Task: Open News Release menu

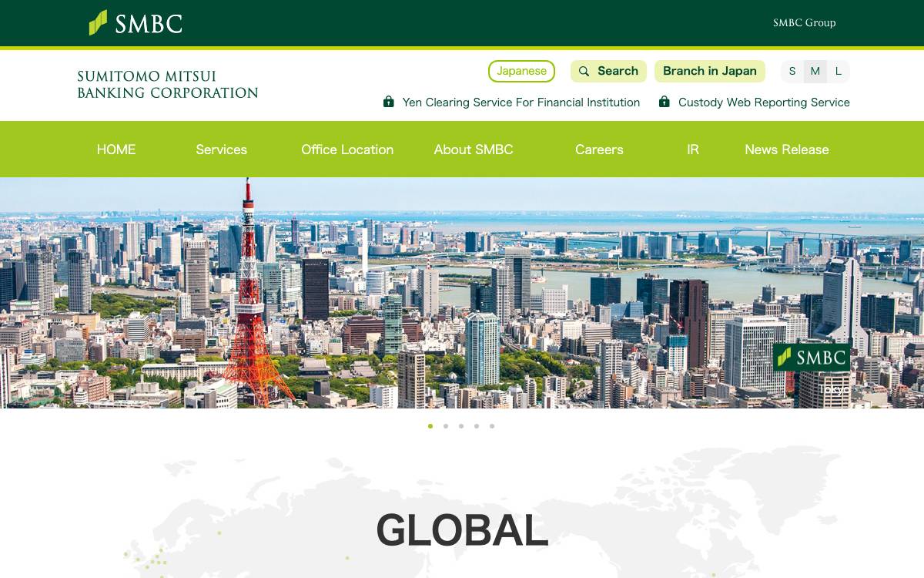Action: tap(787, 150)
